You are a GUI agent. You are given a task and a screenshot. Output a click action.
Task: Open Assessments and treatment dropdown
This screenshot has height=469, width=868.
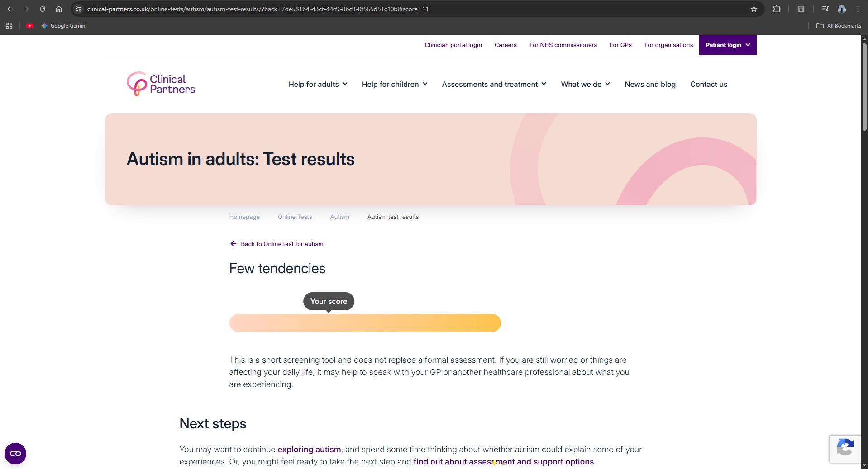494,85
